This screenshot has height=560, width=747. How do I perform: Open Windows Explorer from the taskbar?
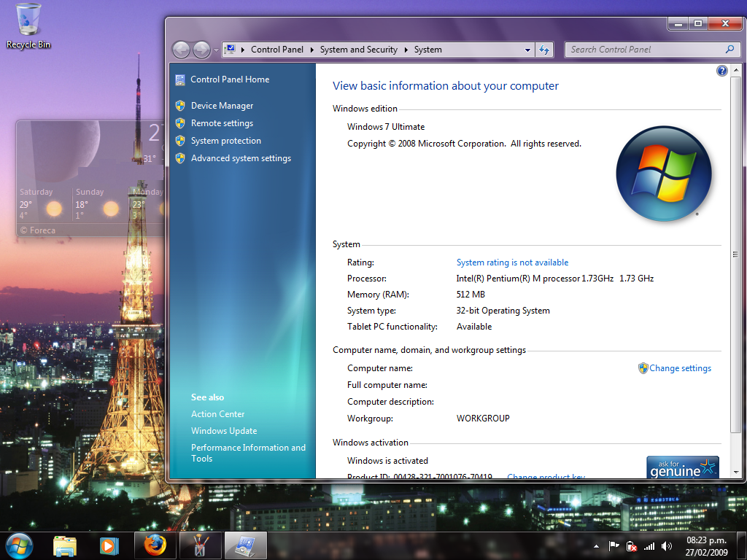pos(65,546)
